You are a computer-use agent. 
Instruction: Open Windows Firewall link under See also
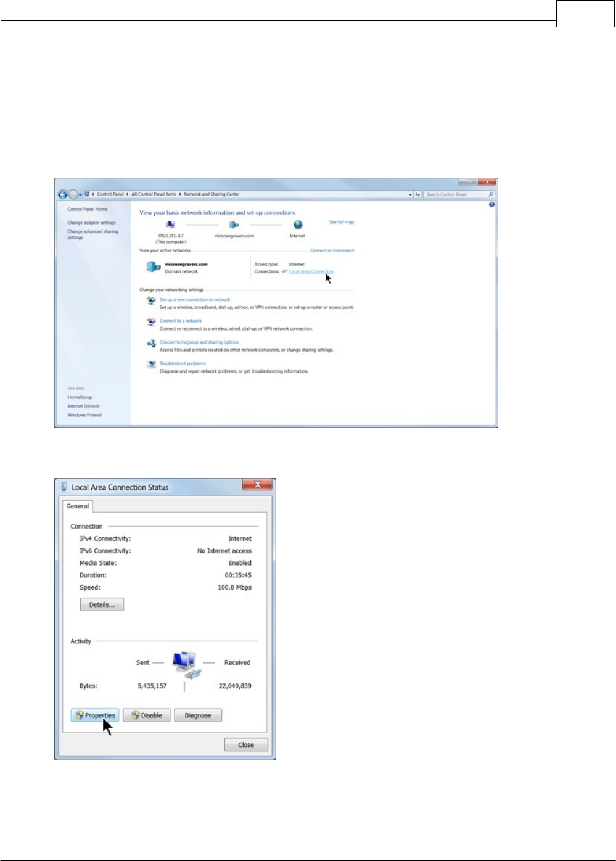pyautogui.click(x=85, y=415)
